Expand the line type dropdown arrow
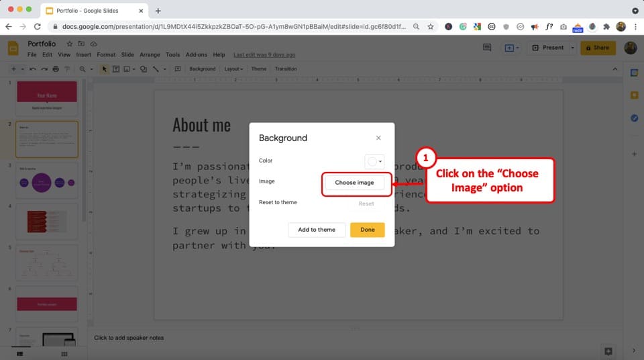This screenshot has width=644, height=360. click(165, 69)
